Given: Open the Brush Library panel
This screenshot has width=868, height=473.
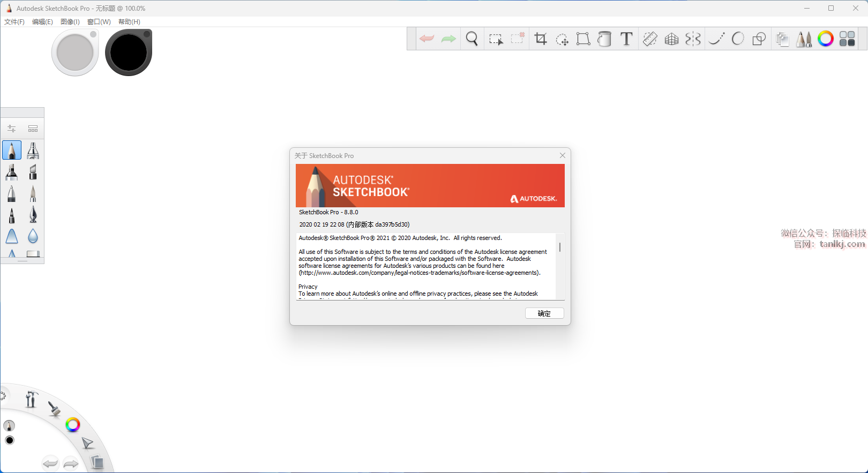Looking at the screenshot, I should (x=33, y=129).
